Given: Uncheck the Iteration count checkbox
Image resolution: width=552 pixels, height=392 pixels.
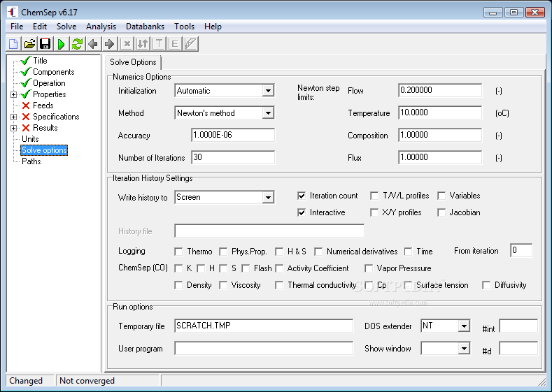Looking at the screenshot, I should tap(302, 196).
